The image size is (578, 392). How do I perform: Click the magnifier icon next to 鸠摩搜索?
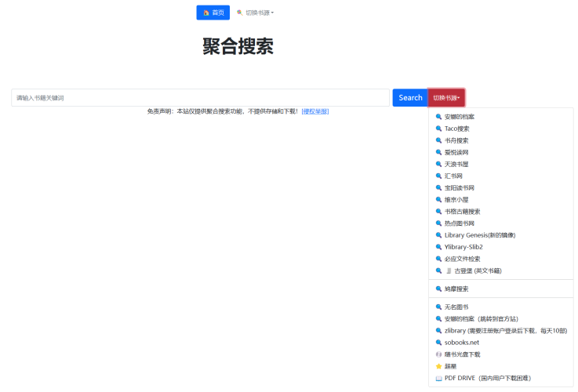pos(438,289)
